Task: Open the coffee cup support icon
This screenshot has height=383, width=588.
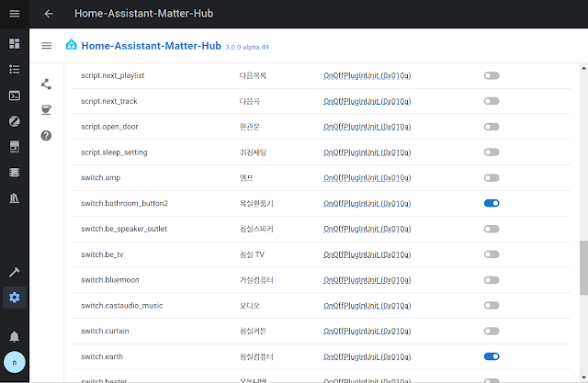Action: (x=46, y=110)
